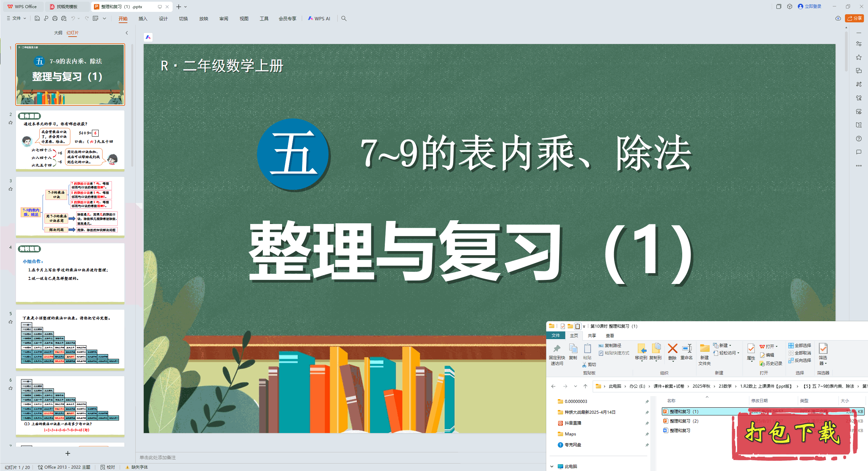The image size is (868, 471).
Task: Click the save icon in quick toolbar
Action: tap(37, 18)
